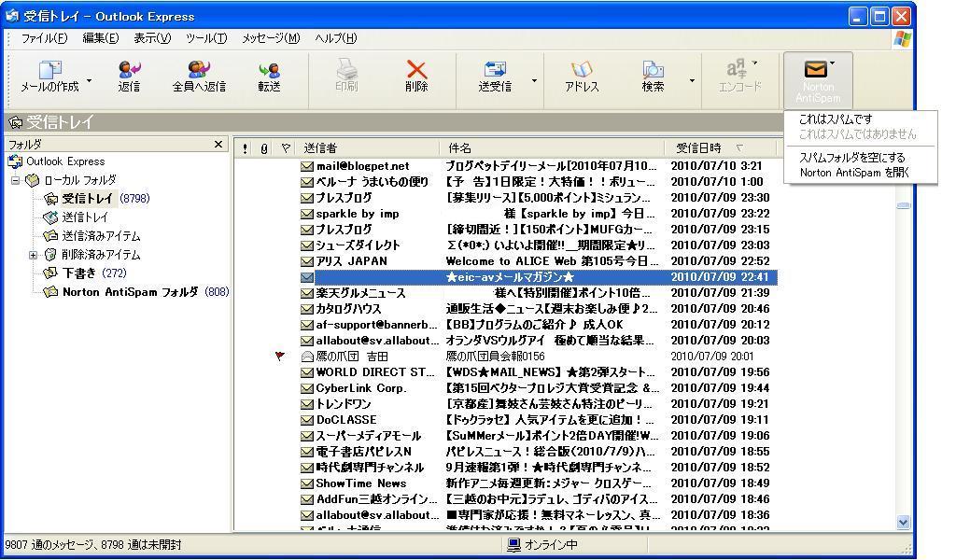Click the 全員へ返信 (Reply All) icon
Viewport: 956px width, 560px height.
199,70
